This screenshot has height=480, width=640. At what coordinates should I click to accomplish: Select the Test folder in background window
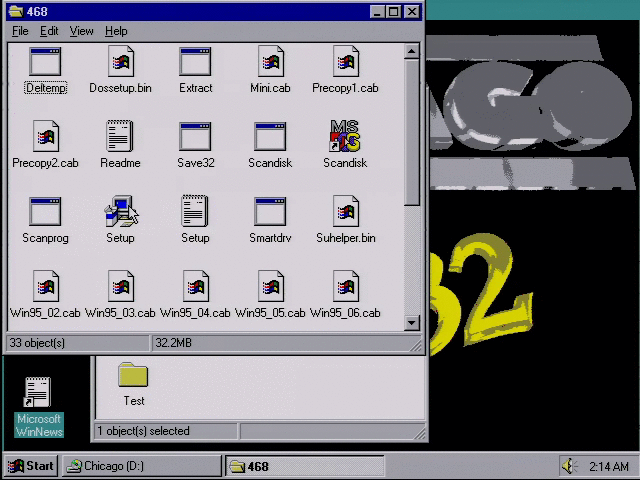[x=133, y=375]
